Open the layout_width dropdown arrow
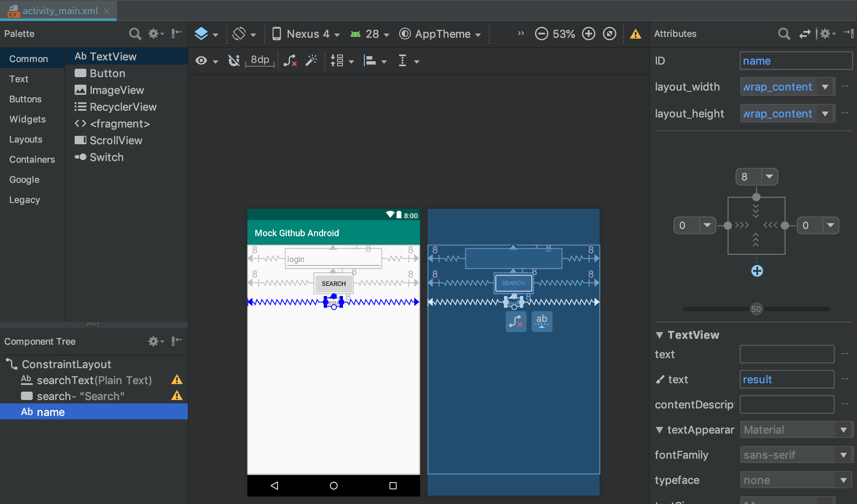 [825, 87]
